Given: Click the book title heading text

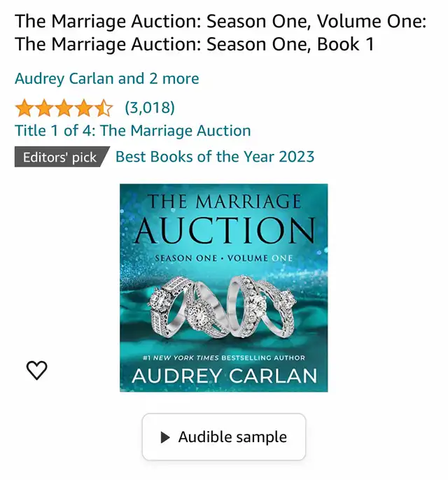Looking at the screenshot, I should pos(220,33).
